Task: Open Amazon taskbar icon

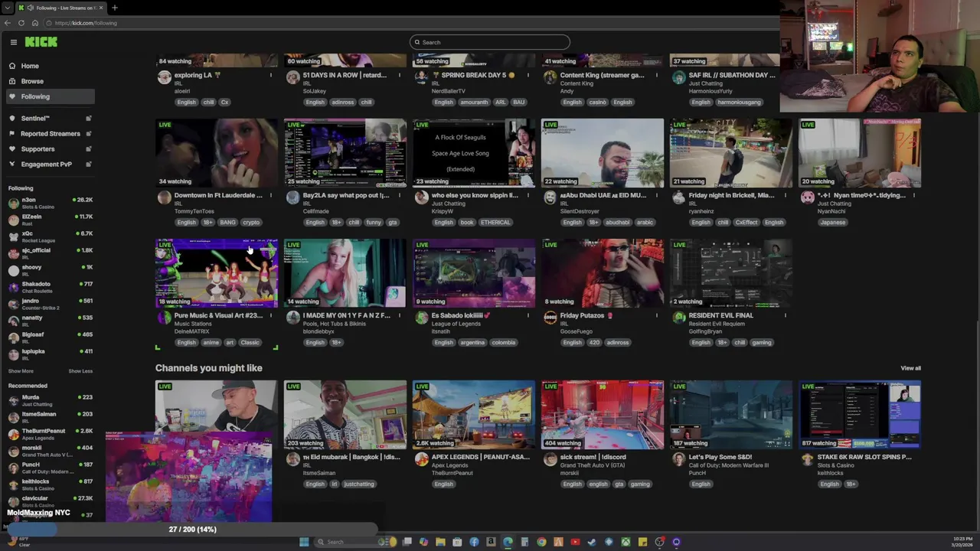Action: pyautogui.click(x=491, y=542)
